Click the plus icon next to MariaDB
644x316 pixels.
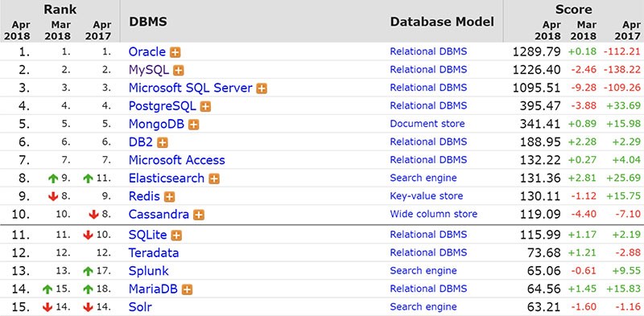point(187,289)
